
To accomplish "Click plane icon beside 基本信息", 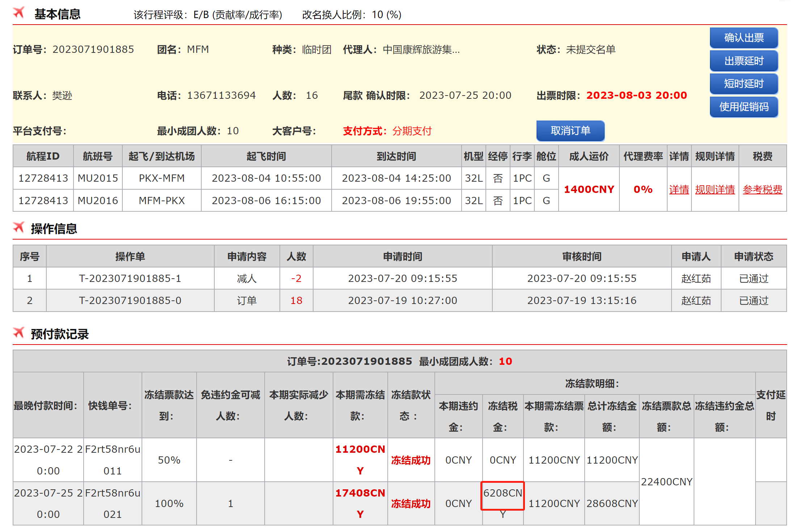I will [19, 13].
